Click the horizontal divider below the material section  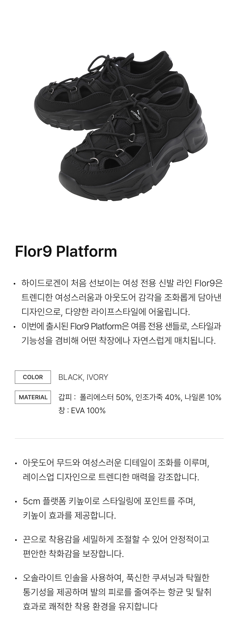[119, 439]
